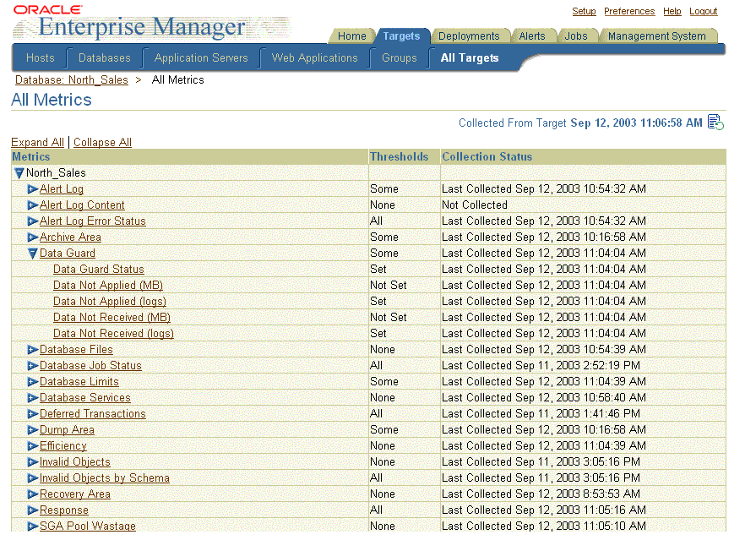
Task: Expand the Database Services arrow
Action: (33, 398)
